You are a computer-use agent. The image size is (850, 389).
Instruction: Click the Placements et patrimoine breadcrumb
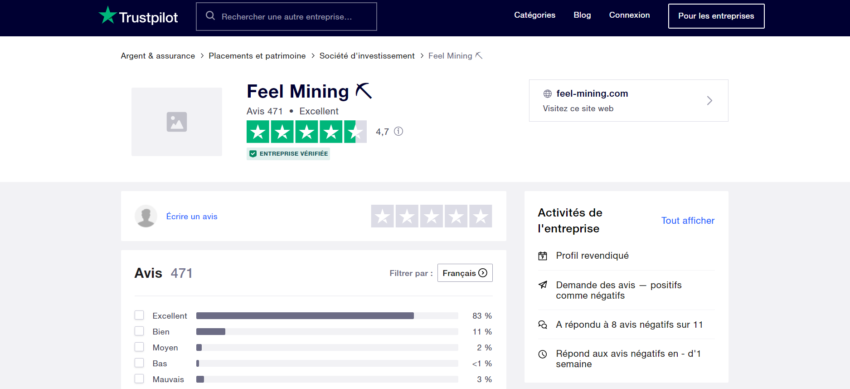tap(257, 56)
